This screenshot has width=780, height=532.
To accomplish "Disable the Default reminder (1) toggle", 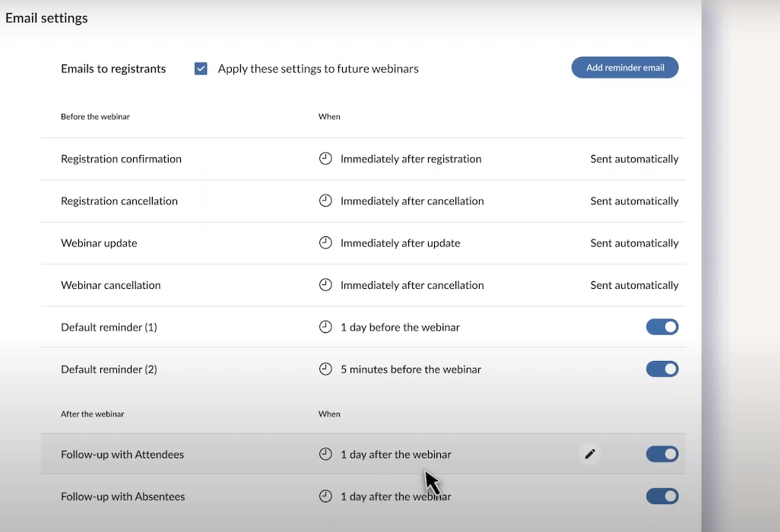I will [662, 327].
